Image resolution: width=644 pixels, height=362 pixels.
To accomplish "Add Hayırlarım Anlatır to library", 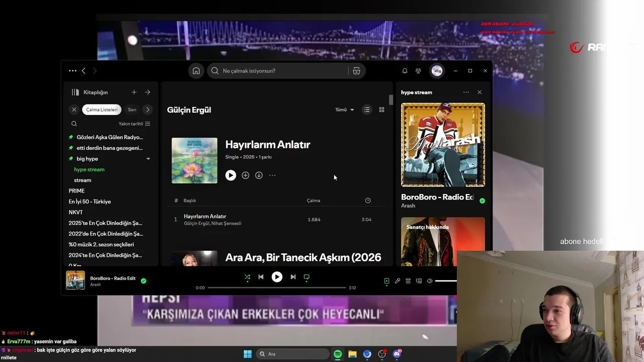I will 245,175.
